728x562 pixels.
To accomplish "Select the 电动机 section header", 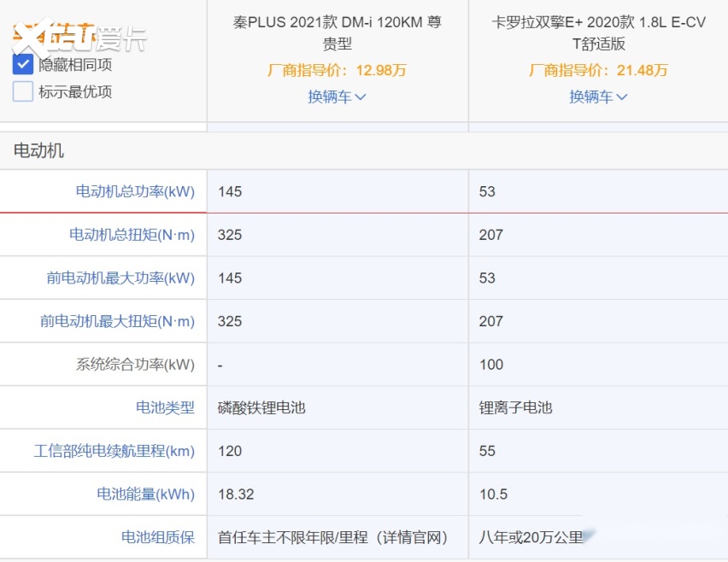I will coord(38,151).
